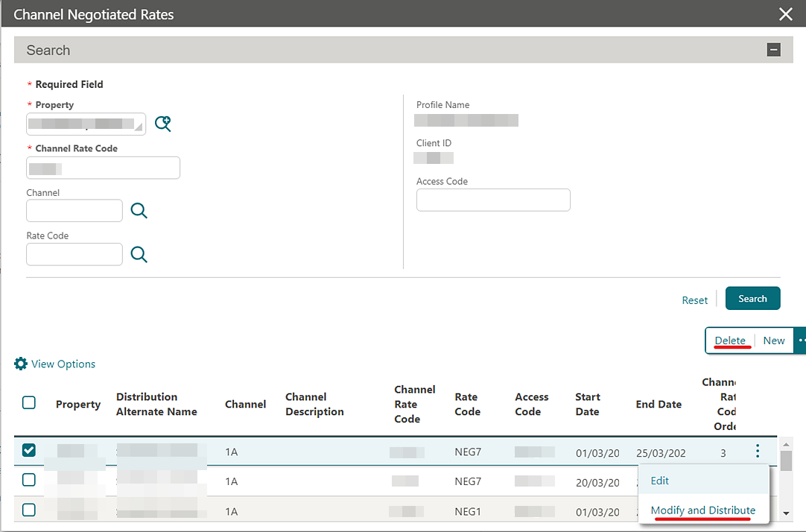Screen dimensions: 806x532
Task: Collapse the Search panel with minus icon
Action: 774,50
